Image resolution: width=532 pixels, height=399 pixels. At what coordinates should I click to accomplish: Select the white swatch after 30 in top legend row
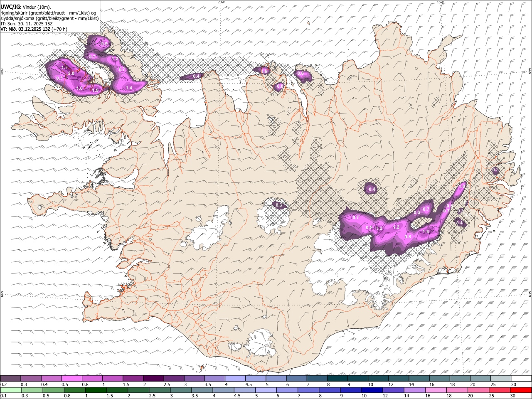[x=521, y=379]
